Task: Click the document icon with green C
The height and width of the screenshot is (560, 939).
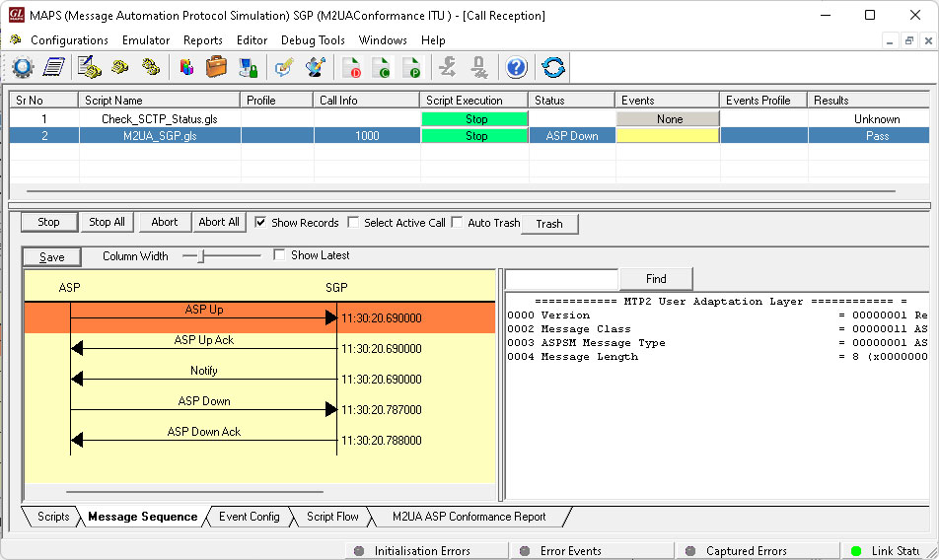Action: pos(381,67)
